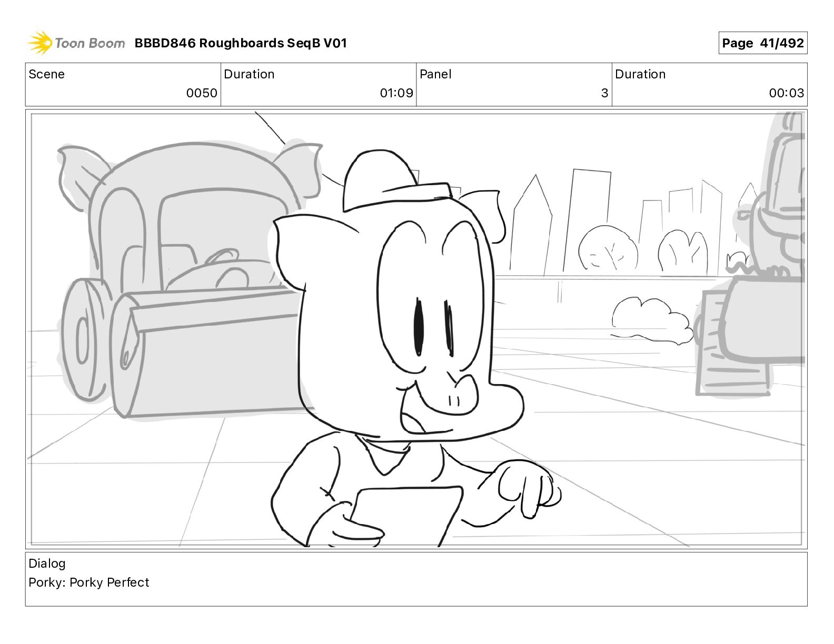
Task: Click the 'Page 41/492' indicator
Action: pyautogui.click(x=762, y=43)
